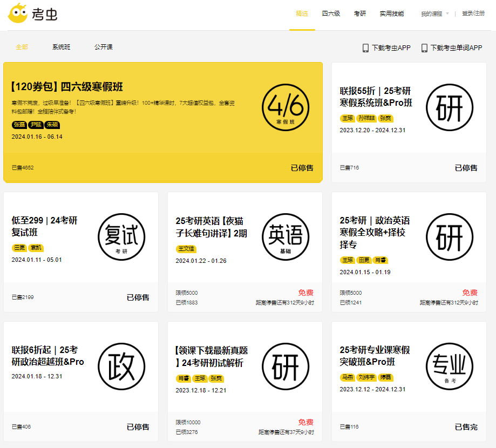Switch to the 四六级 tab
Screen dimensions: 496x448
[331, 13]
